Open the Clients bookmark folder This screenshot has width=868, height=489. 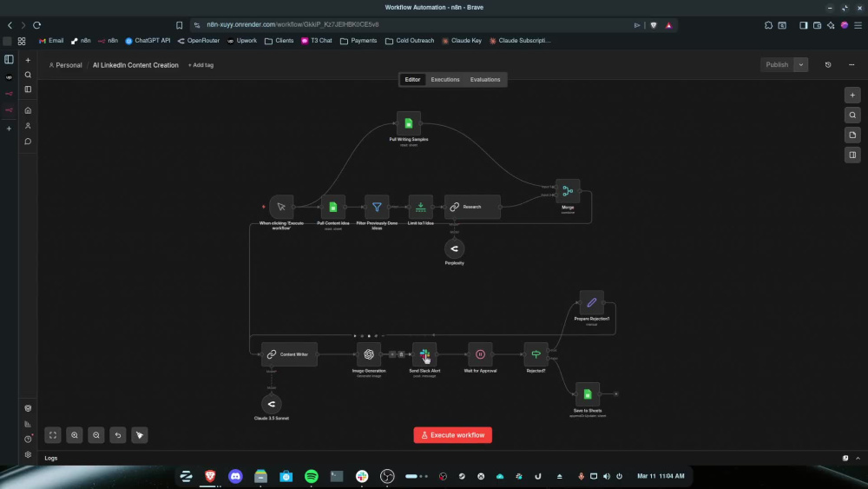click(x=279, y=41)
